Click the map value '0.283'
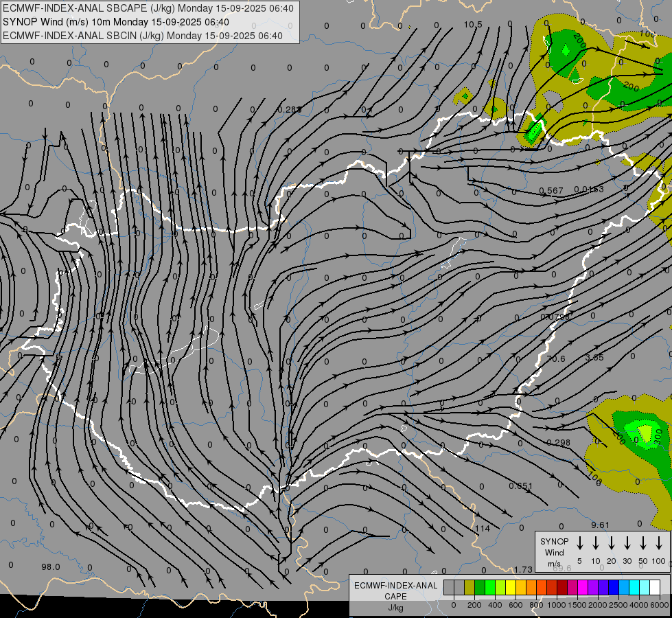Image resolution: width=672 pixels, height=618 pixels. click(x=289, y=110)
